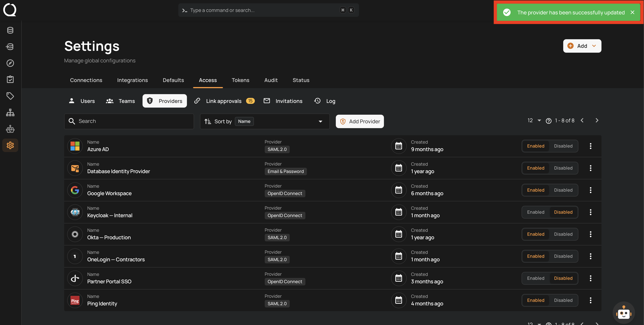Open the enrichment stack icon in the sidebar
This screenshot has height=325, width=644.
(x=10, y=47)
